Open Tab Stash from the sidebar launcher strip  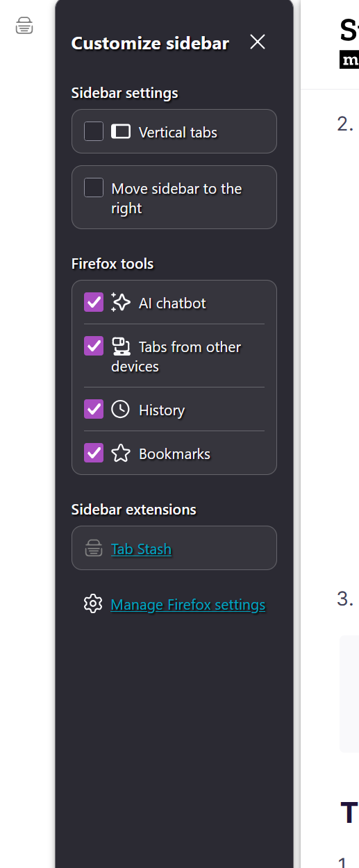click(x=24, y=27)
